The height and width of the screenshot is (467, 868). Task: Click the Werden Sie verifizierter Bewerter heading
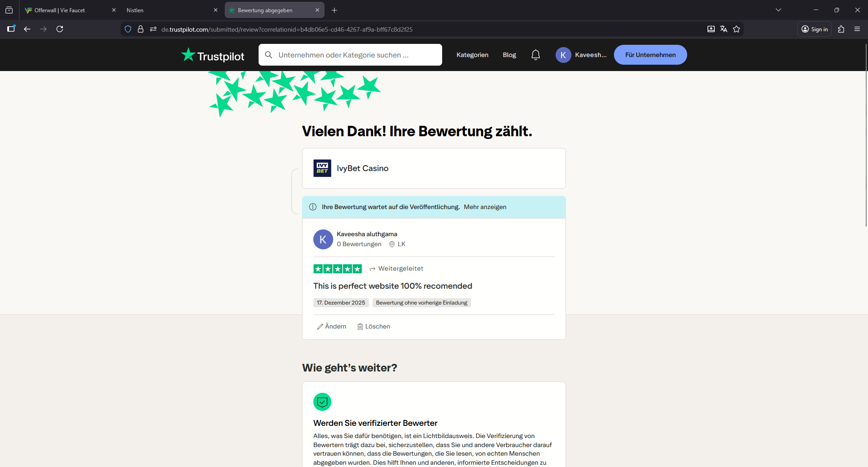tap(375, 423)
